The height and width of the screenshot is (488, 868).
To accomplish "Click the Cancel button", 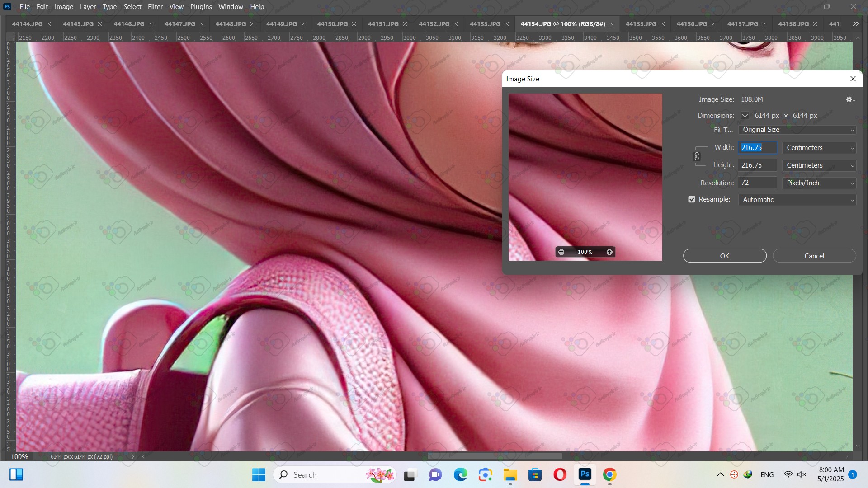I will click(814, 256).
